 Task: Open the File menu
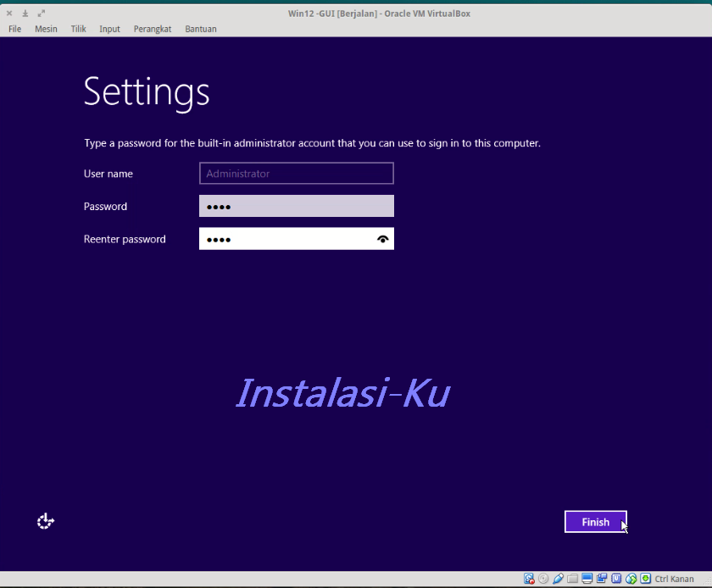[14, 28]
